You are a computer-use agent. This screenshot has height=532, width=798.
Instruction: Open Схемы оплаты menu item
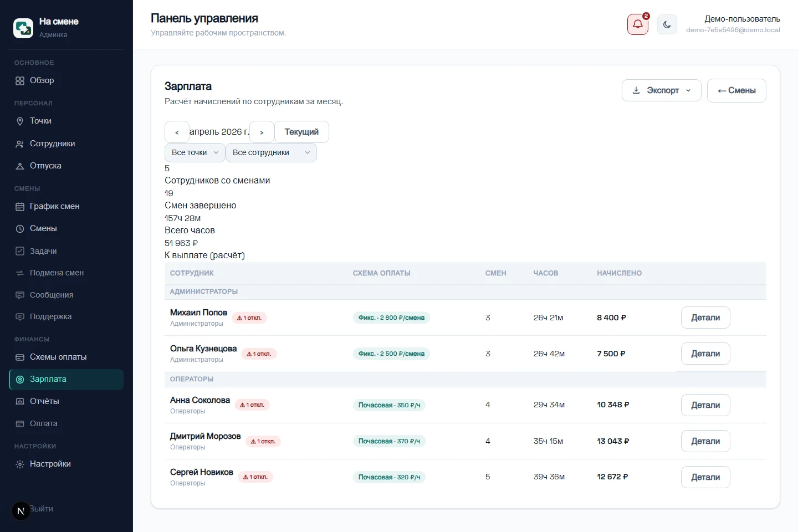(x=66, y=357)
